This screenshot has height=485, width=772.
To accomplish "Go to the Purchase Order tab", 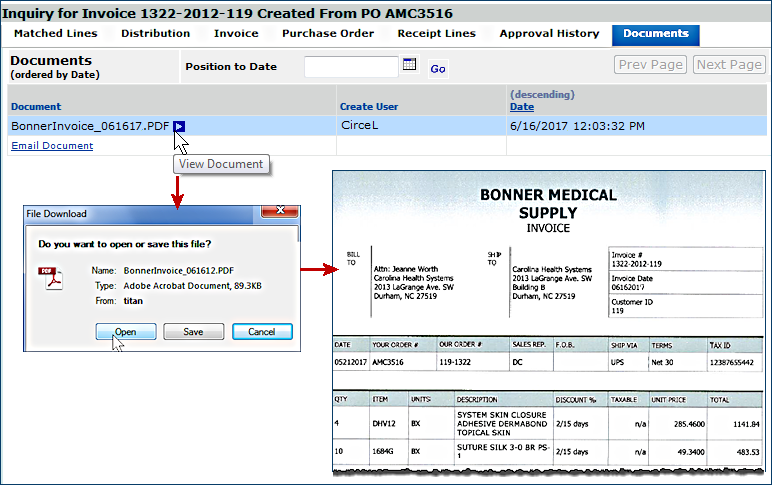I will pos(328,34).
